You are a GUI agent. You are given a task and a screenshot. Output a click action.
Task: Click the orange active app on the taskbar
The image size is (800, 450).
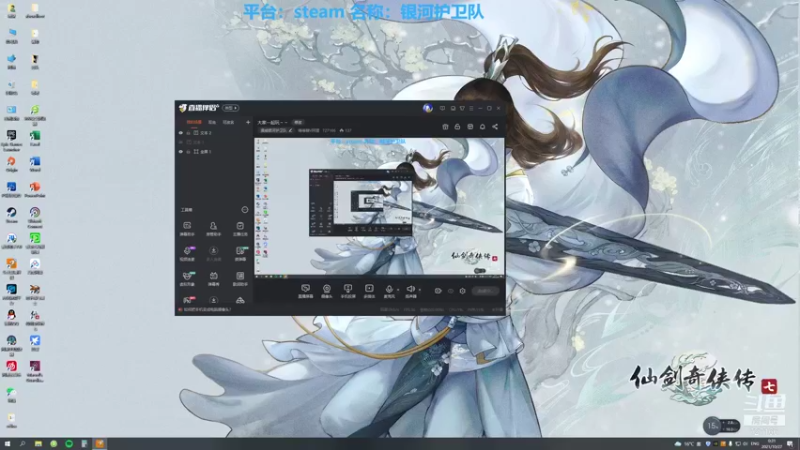[x=99, y=444]
